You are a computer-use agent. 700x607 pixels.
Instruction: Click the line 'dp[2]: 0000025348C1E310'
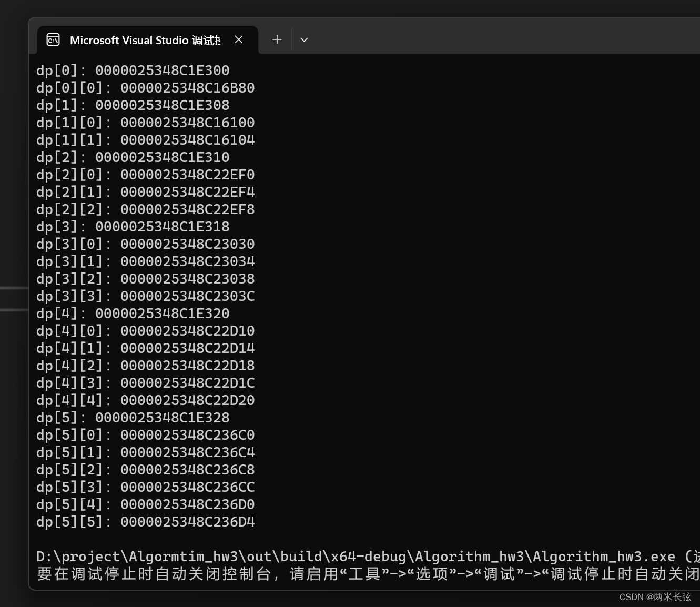pyautogui.click(x=133, y=157)
